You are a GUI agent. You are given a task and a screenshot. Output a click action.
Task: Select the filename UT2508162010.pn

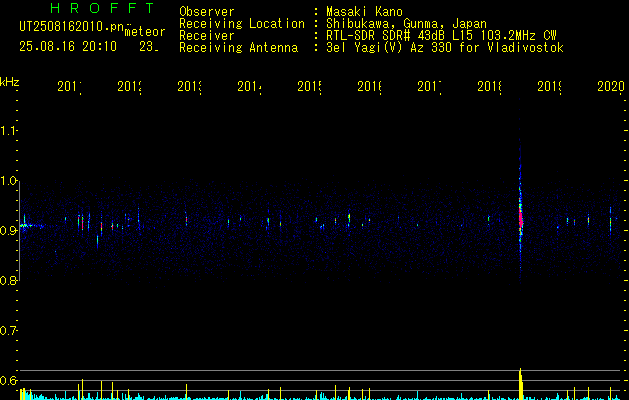[x=71, y=27]
